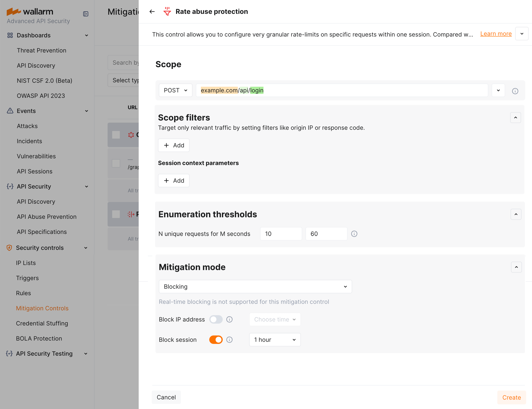
Task: Click info icon next to Block session
Action: 229,340
